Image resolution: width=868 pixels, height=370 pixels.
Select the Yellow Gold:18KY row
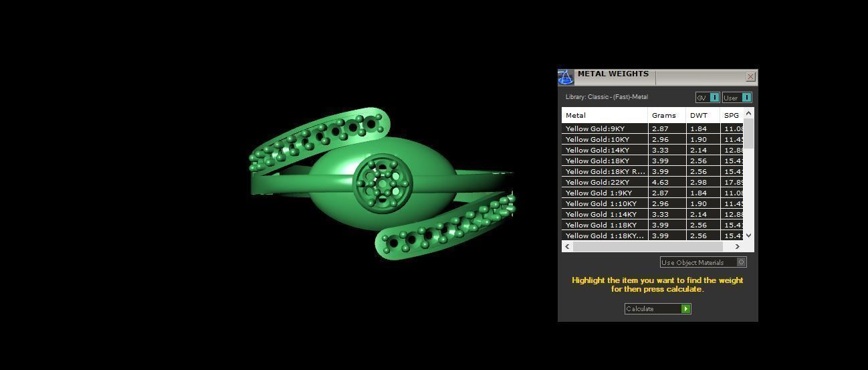pos(653,161)
